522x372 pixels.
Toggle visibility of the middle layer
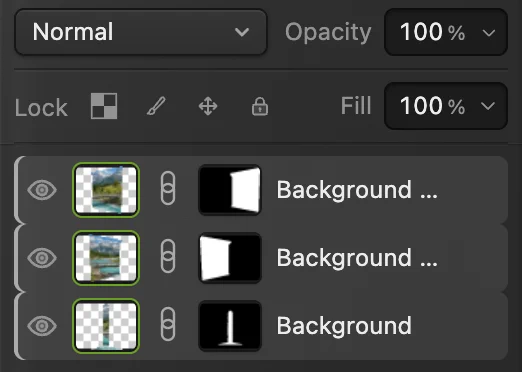pos(42,258)
